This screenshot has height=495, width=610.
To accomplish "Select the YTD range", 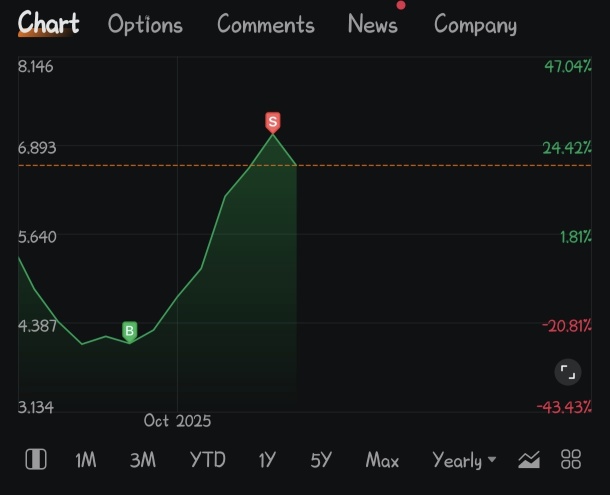I will pyautogui.click(x=207, y=460).
